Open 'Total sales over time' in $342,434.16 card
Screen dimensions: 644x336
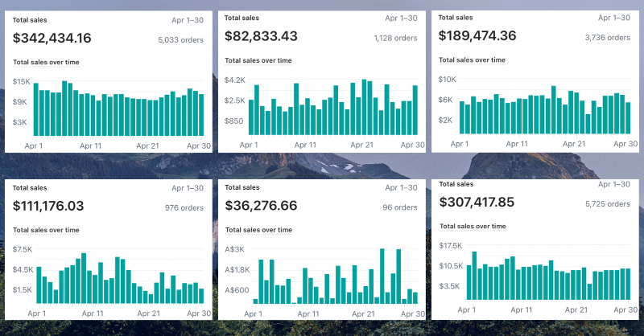click(46, 63)
